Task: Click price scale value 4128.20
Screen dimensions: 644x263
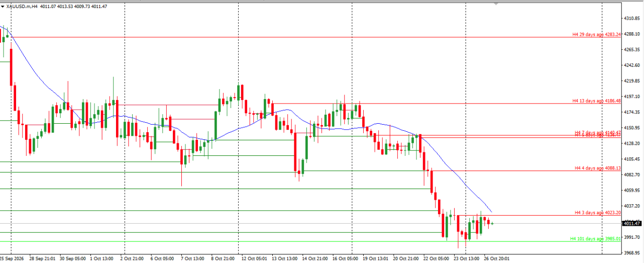Action: [x=631, y=143]
